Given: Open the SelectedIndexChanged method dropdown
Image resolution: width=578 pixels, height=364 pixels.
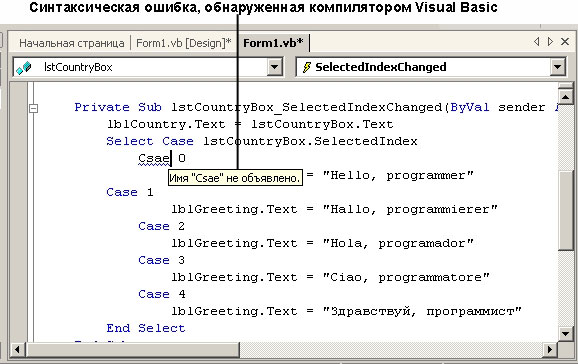Looking at the screenshot, I should pyautogui.click(x=557, y=67).
